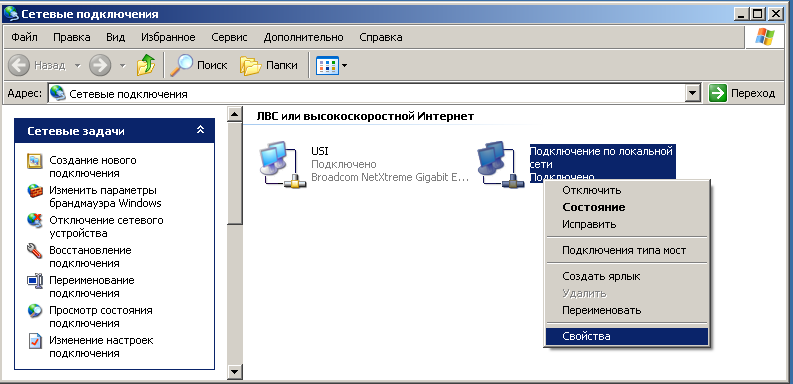
Task: Click Переименование подключения link
Action: click(x=92, y=286)
